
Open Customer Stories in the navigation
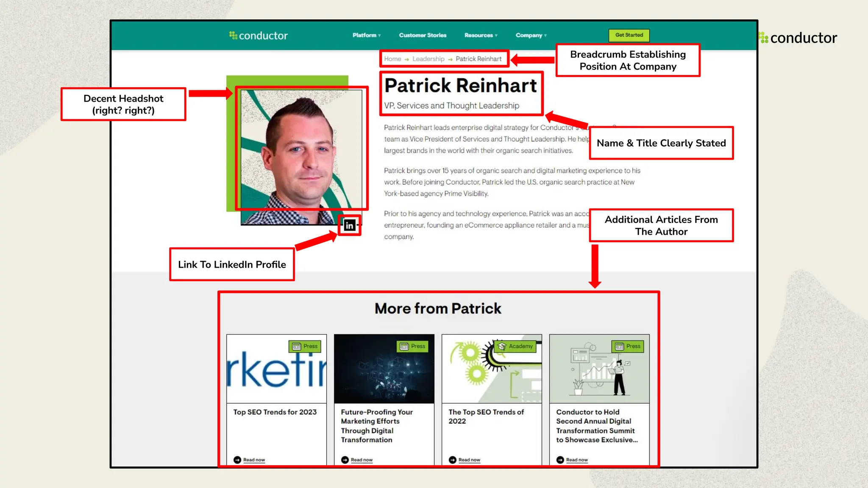[423, 35]
